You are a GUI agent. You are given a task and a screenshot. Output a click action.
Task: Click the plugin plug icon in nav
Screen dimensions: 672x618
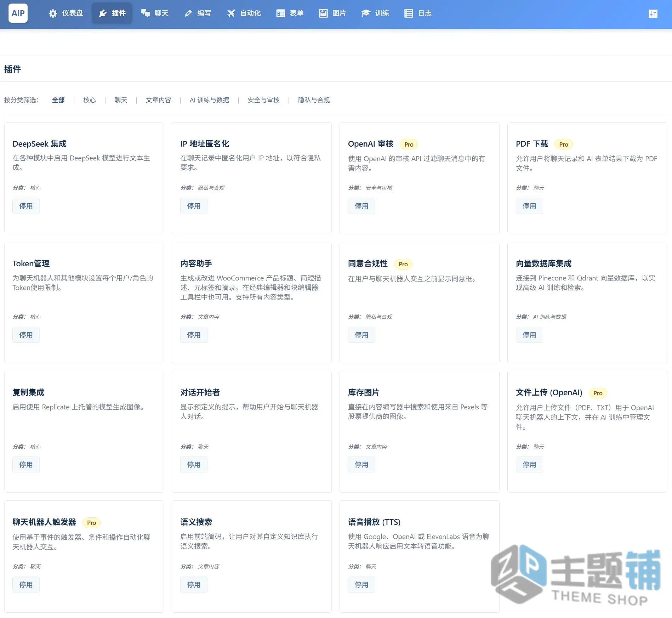point(103,13)
